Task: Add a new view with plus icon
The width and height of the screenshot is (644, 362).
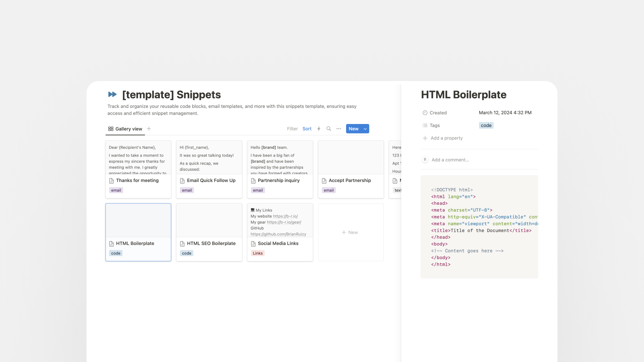Action: [x=149, y=129]
